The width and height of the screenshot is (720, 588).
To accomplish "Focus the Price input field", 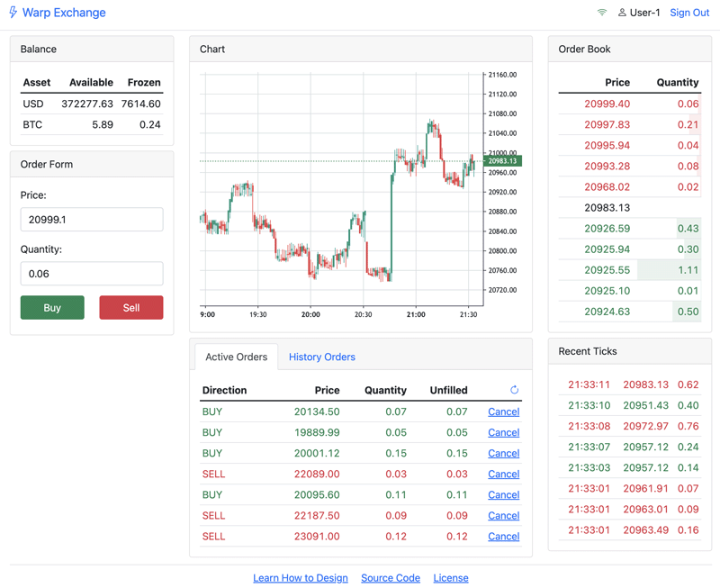I will [x=92, y=220].
